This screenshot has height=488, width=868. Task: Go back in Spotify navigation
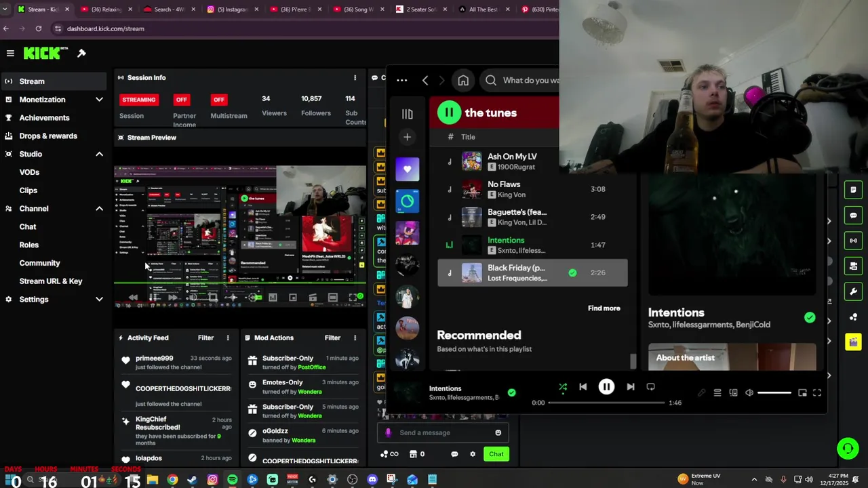pos(425,80)
